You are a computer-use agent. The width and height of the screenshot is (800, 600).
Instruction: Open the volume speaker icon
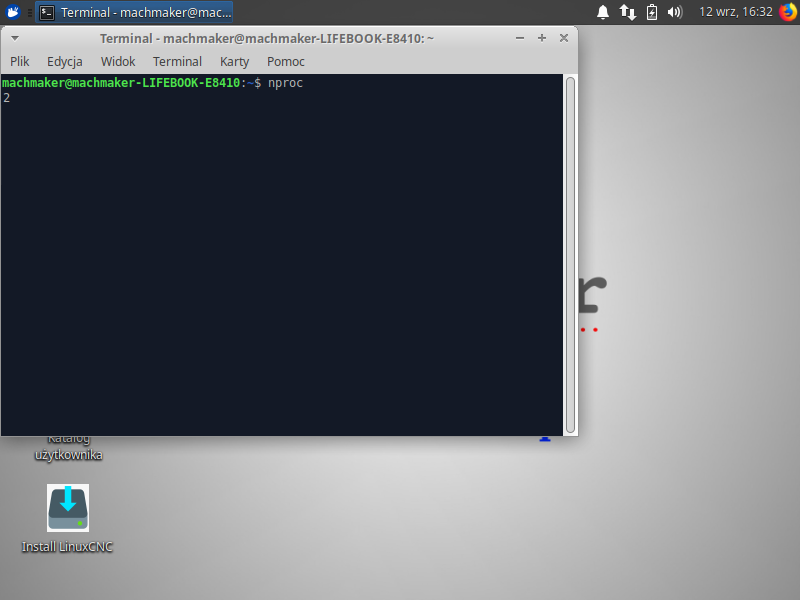coord(675,12)
